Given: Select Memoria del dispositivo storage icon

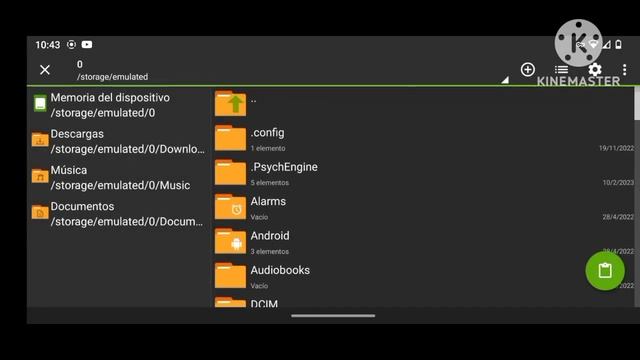Looking at the screenshot, I should coord(40,103).
